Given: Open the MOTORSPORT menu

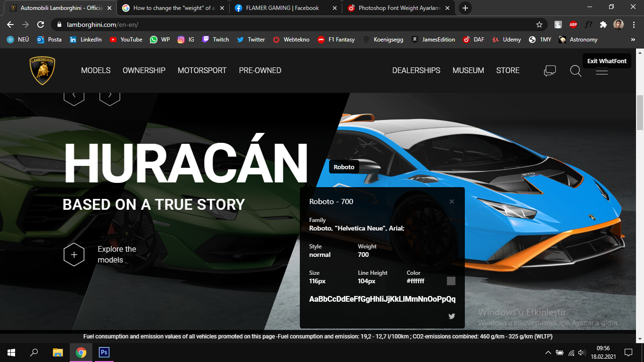Looking at the screenshot, I should pos(202,71).
